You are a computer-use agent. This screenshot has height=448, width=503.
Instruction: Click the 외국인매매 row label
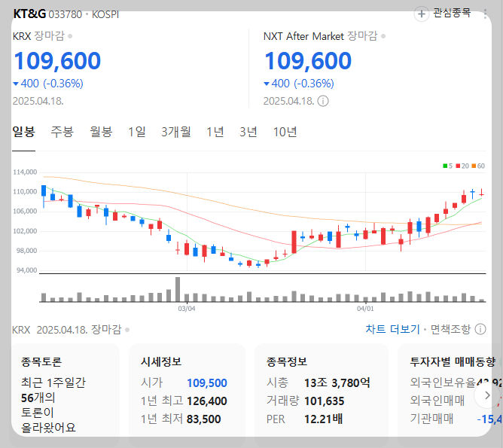[x=437, y=401]
